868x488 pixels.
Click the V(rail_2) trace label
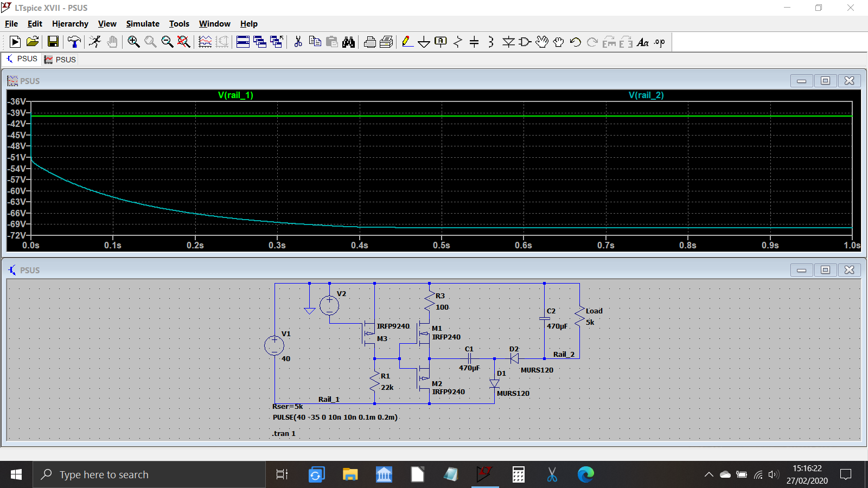[x=646, y=95]
